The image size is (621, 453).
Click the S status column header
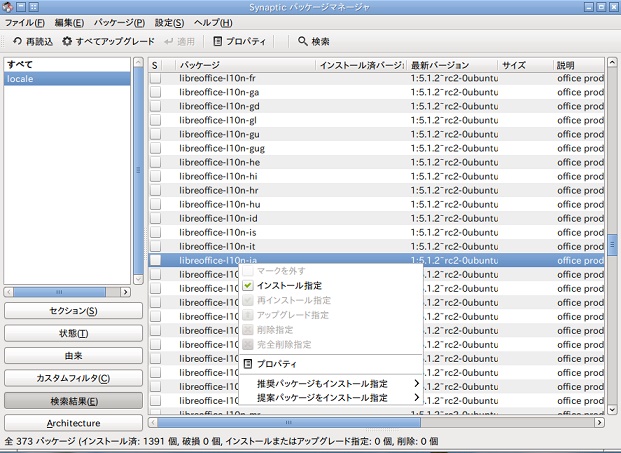155,65
